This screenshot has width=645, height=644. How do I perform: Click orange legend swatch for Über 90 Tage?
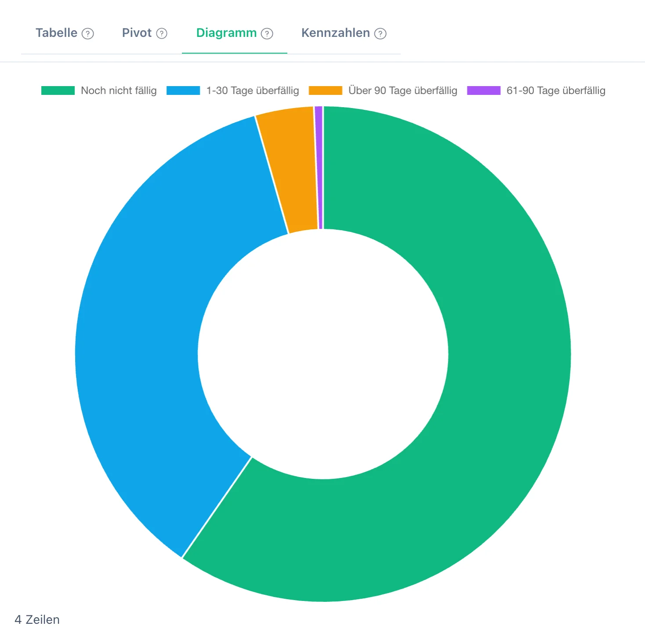point(326,90)
